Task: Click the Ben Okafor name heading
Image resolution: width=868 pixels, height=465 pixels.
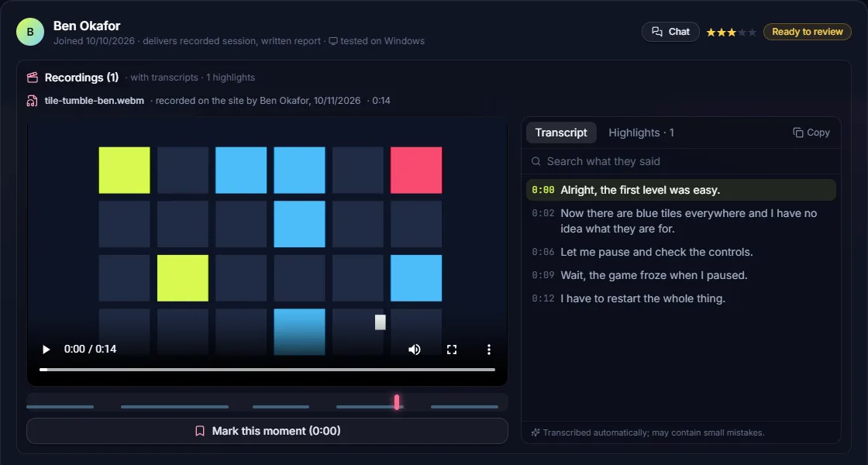Action: point(87,26)
